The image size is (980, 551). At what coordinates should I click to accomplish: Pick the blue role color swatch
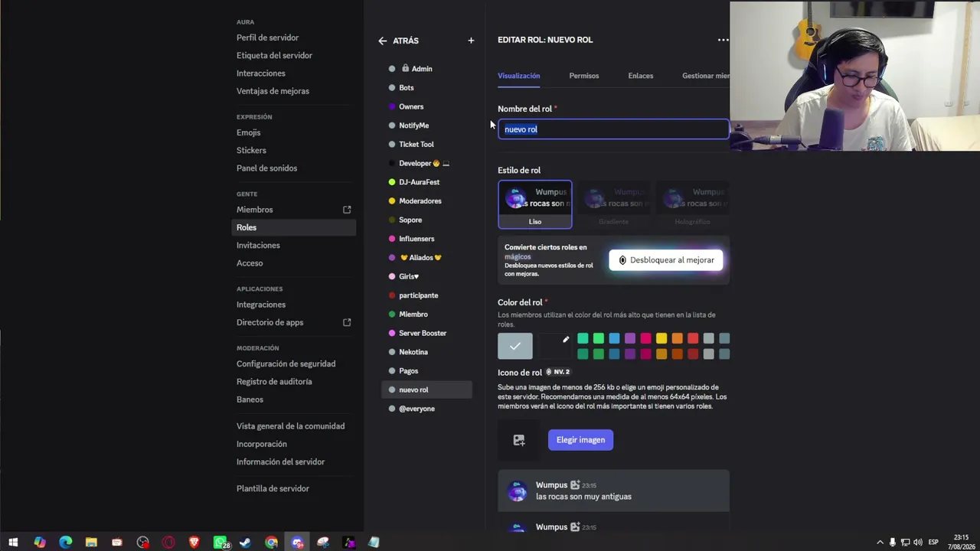pos(614,338)
